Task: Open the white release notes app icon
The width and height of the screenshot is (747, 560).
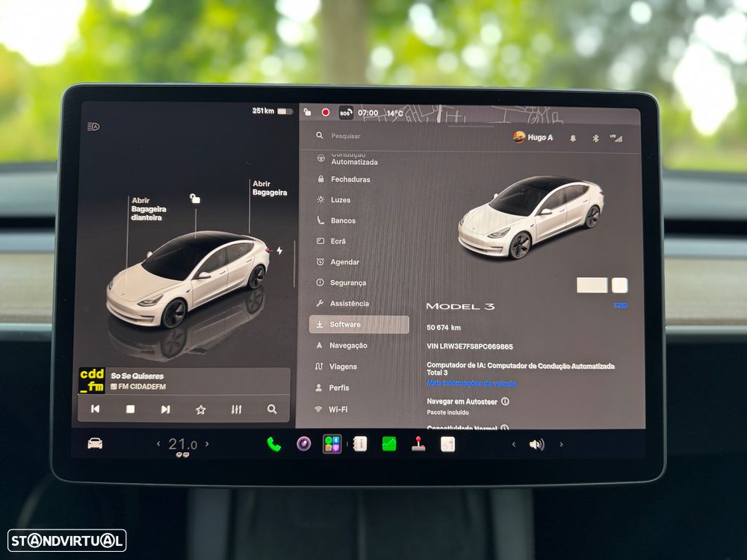Action: 447,444
